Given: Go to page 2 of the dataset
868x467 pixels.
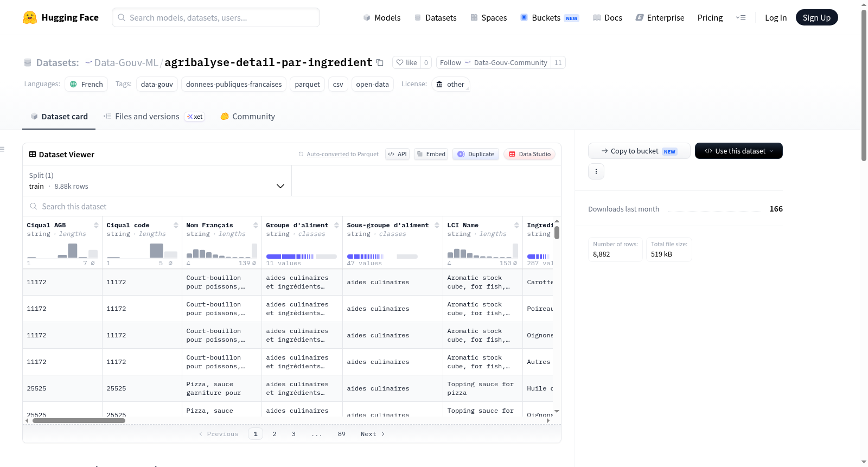Looking at the screenshot, I should point(275,434).
